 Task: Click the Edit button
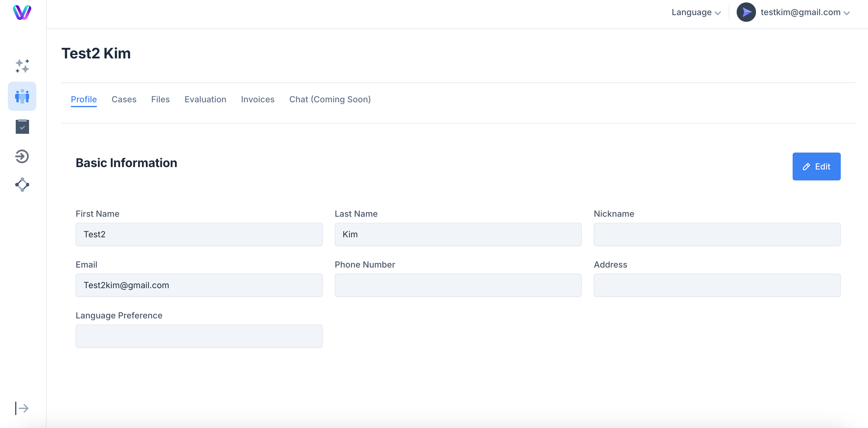click(x=817, y=166)
